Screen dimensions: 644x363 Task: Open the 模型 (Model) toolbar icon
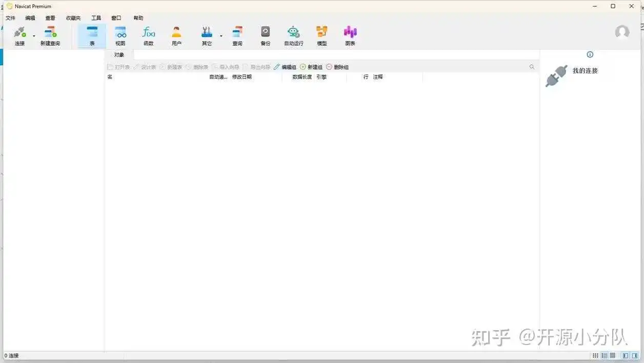(321, 35)
